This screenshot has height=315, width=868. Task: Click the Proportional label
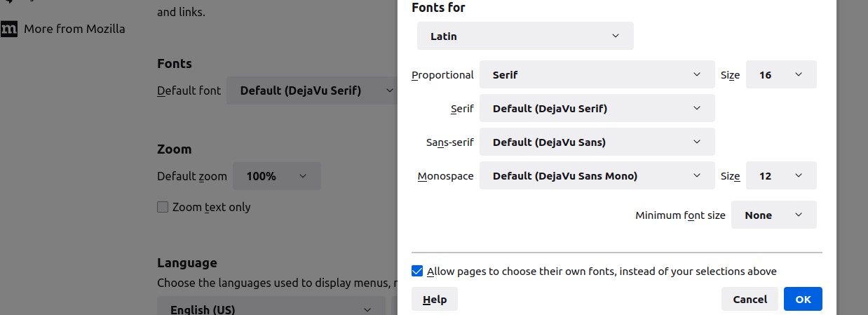(x=442, y=75)
